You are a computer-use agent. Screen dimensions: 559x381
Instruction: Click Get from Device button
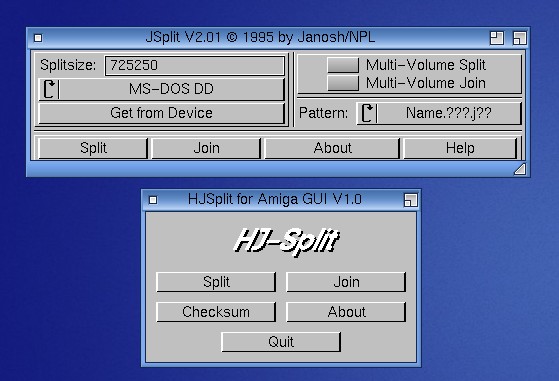[161, 113]
